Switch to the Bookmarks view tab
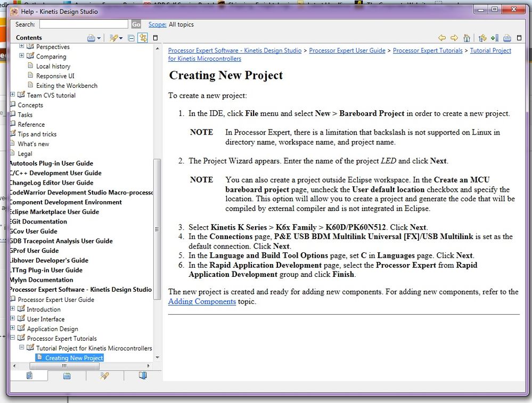 pos(143,375)
